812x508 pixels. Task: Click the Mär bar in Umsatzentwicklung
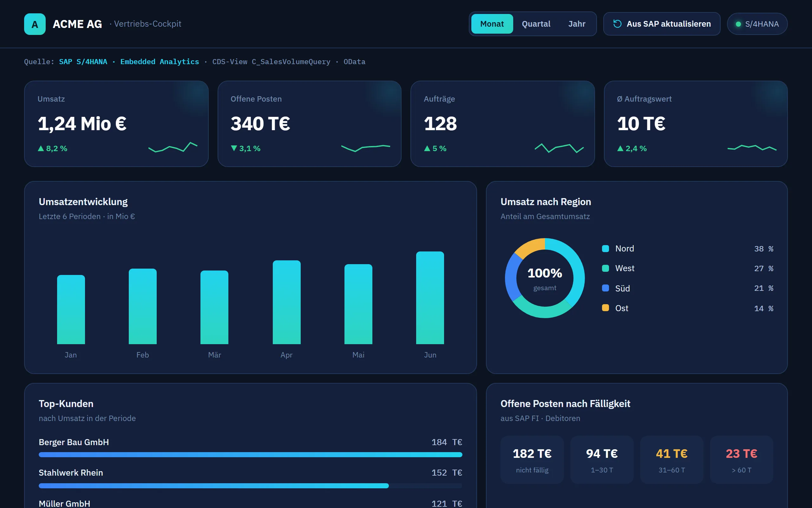pos(214,307)
